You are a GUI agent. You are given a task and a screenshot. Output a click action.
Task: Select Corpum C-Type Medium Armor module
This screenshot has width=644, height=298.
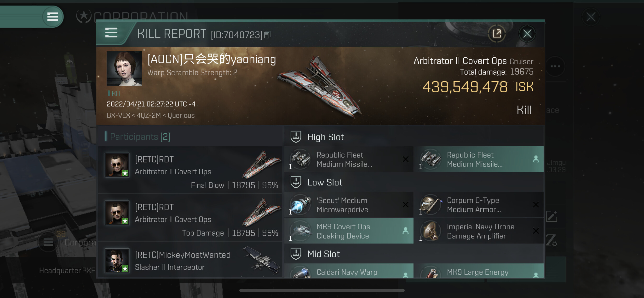(x=479, y=205)
